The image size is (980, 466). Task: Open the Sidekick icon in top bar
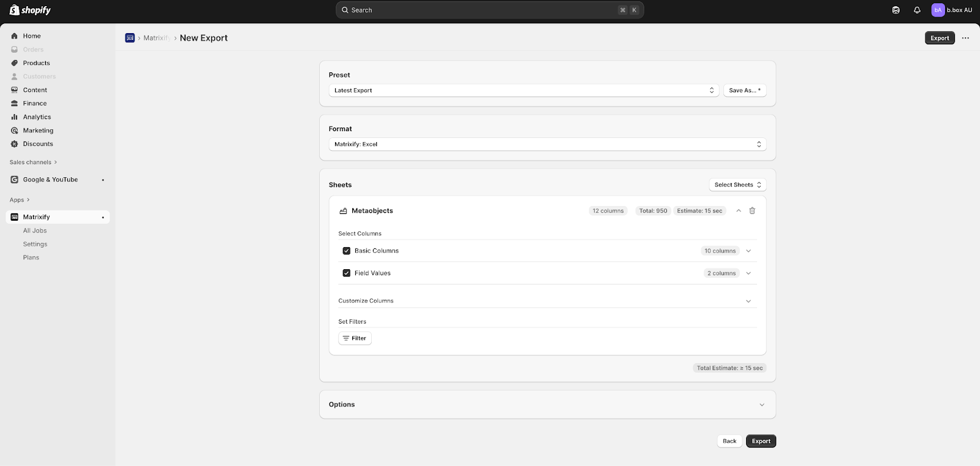(x=896, y=10)
